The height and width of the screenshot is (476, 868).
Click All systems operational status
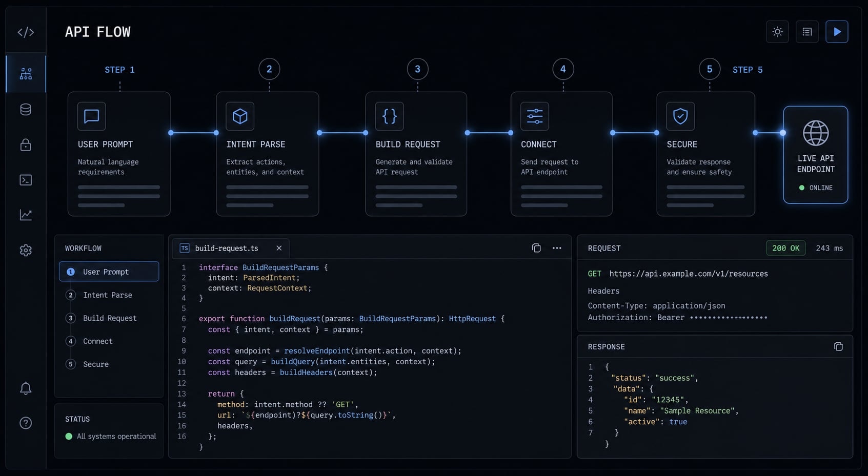coord(111,437)
